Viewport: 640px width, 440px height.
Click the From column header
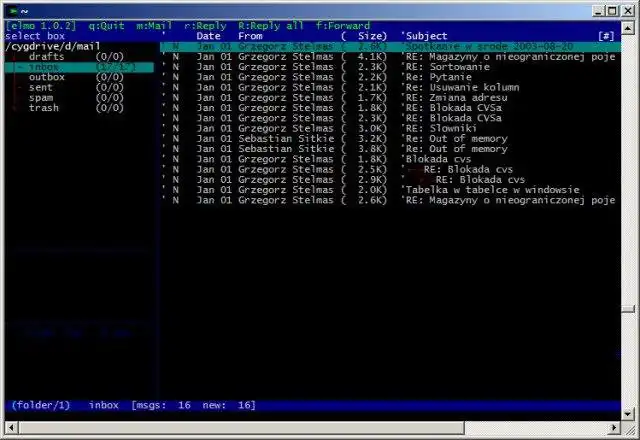250,36
